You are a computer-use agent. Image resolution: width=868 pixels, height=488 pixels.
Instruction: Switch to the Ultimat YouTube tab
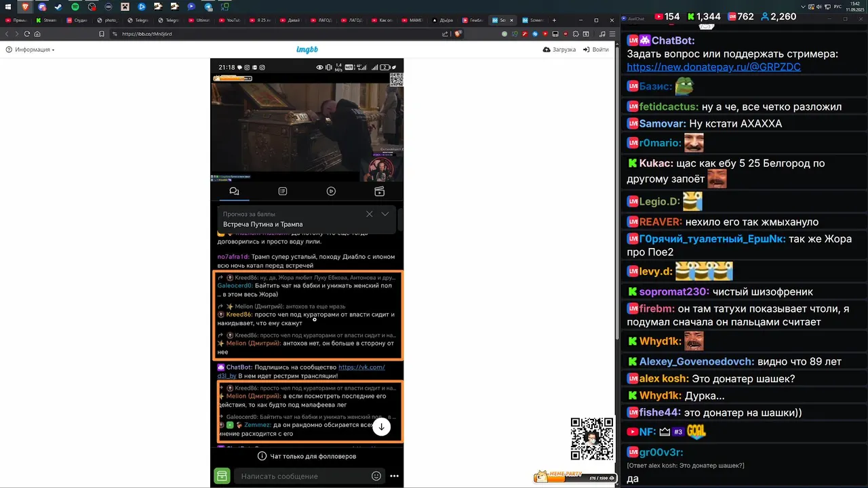[200, 20]
